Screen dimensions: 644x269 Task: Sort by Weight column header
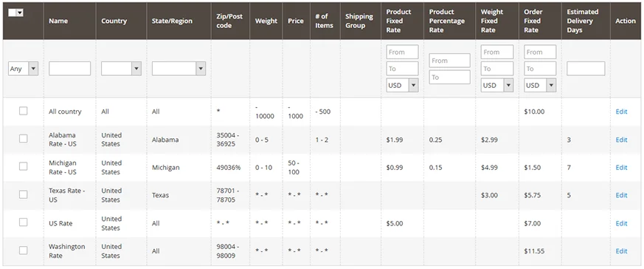(x=266, y=21)
